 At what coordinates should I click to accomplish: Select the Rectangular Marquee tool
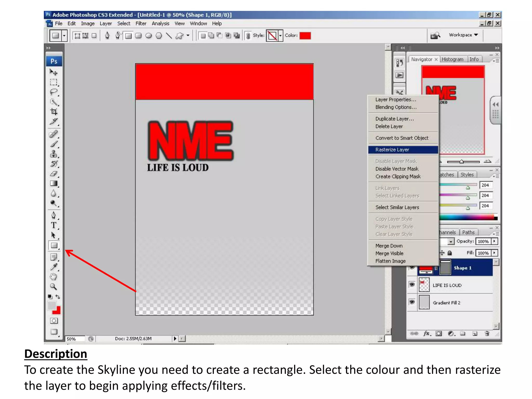click(x=54, y=82)
